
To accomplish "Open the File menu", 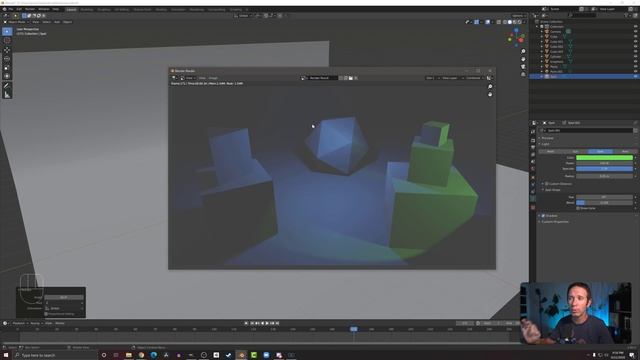I will tap(11, 9).
